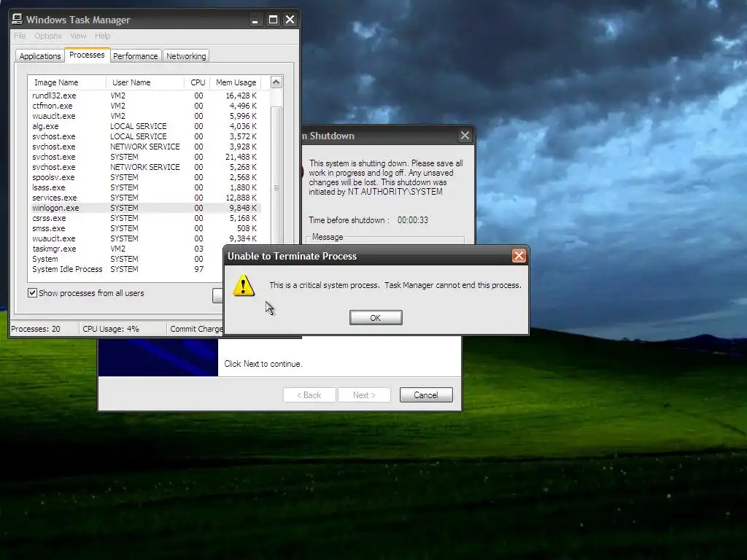Open the Networking tab
Image resolution: width=747 pixels, height=560 pixels.
[x=186, y=56]
